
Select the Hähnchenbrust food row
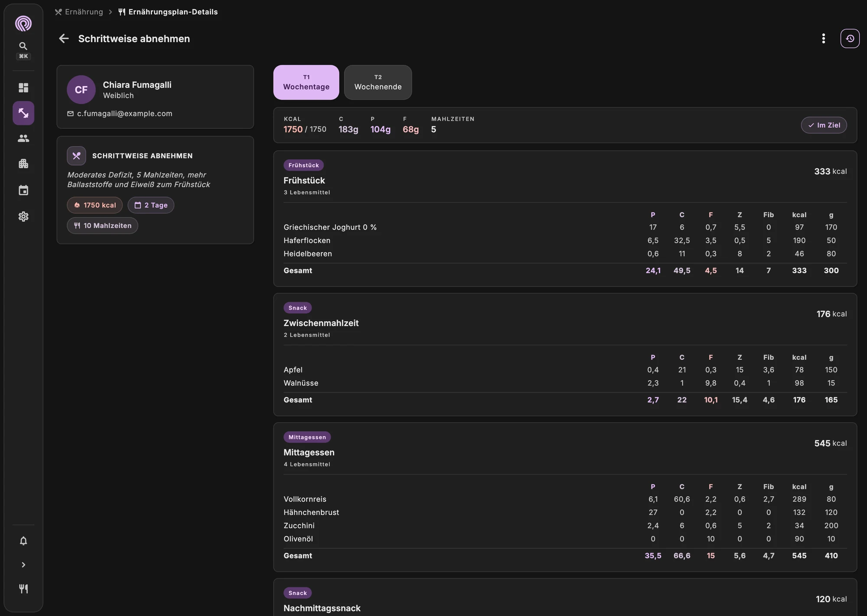565,512
